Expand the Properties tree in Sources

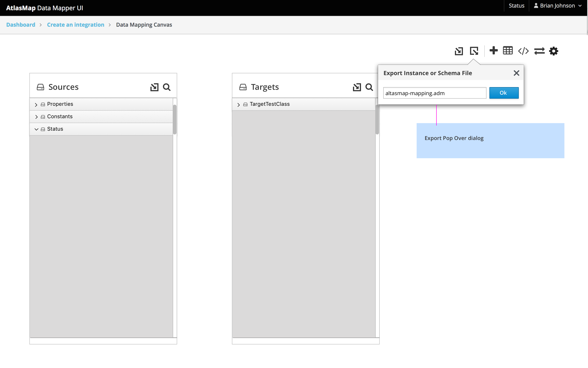point(36,104)
